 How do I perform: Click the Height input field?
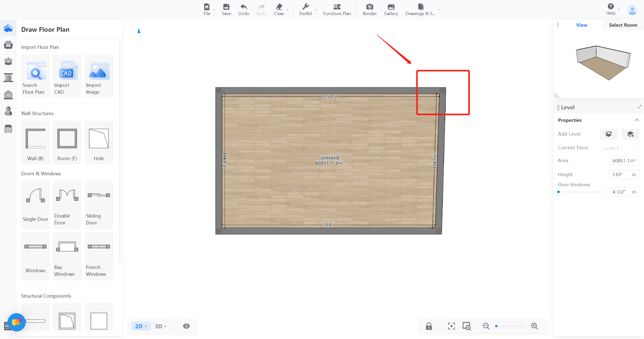point(619,175)
